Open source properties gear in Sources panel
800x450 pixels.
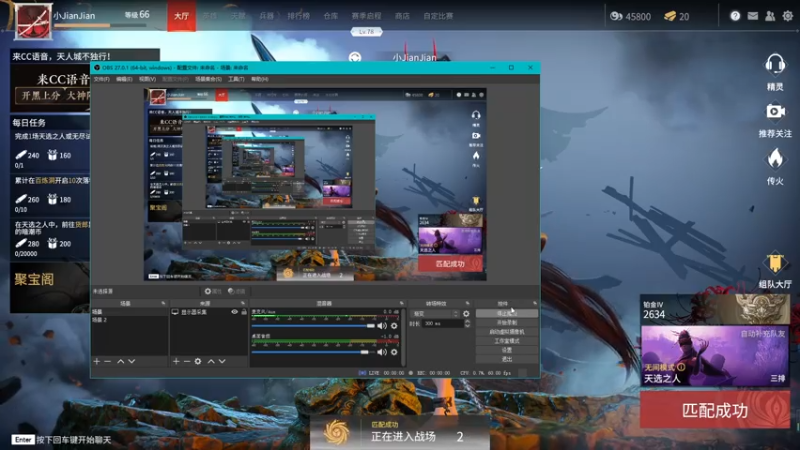pyautogui.click(x=198, y=361)
